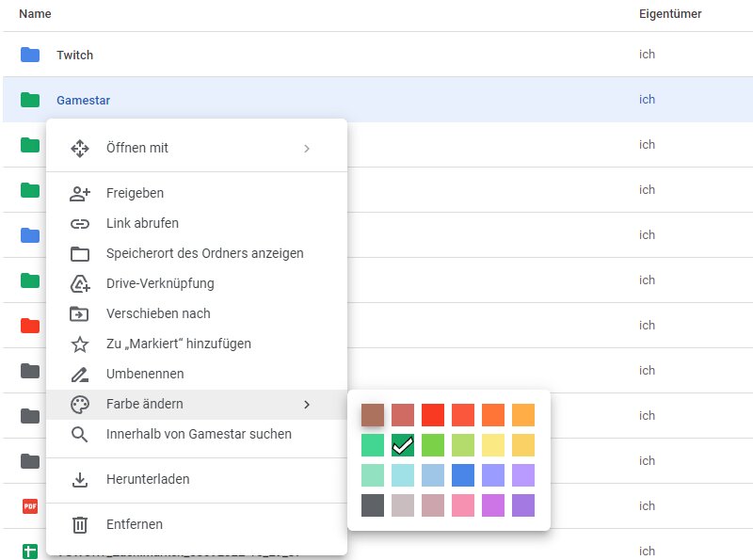Pick the dark gray color swatch
Viewport: 753px width, 560px height.
(373, 504)
